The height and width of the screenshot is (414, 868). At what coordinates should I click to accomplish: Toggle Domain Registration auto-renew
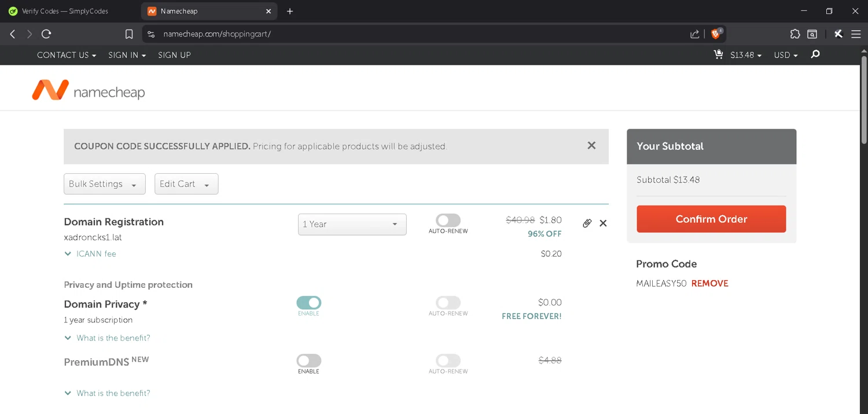448,221
